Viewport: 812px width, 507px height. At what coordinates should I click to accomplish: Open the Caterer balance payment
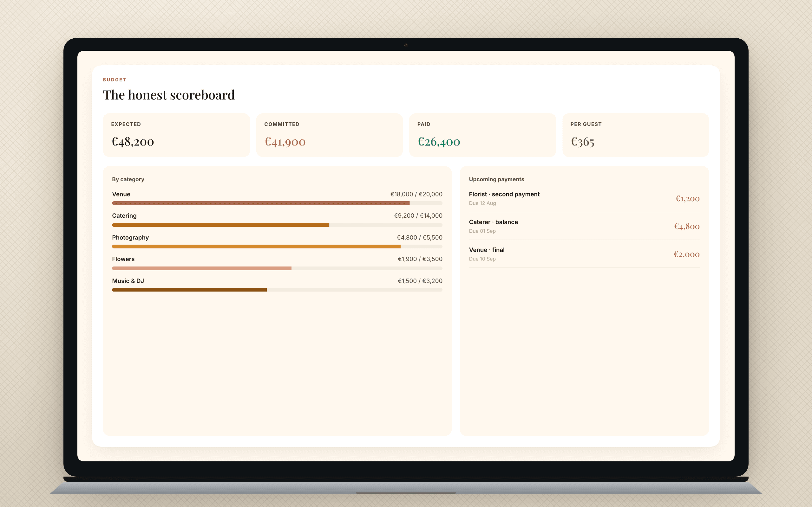(584, 226)
